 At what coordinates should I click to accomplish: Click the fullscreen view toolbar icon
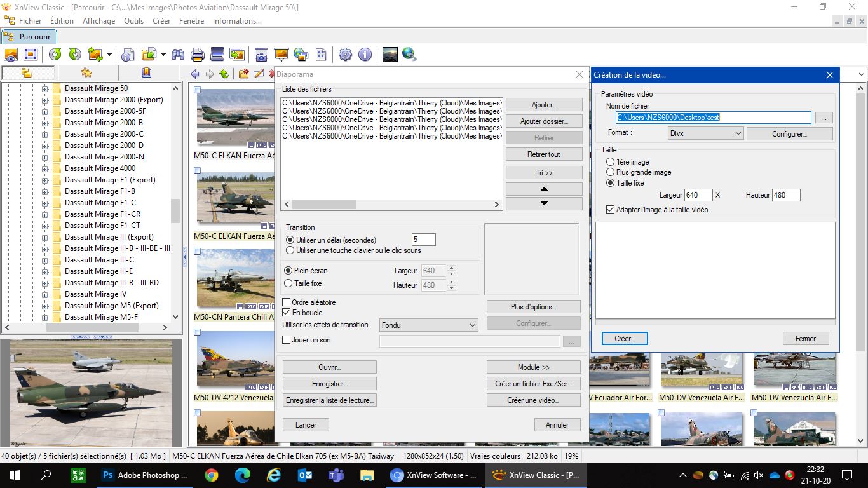31,55
